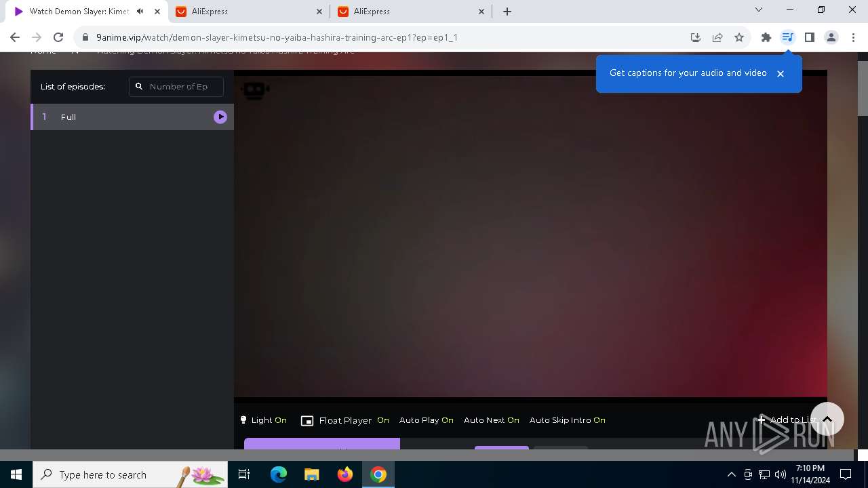Close the second AliExpress tab

pos(481,12)
